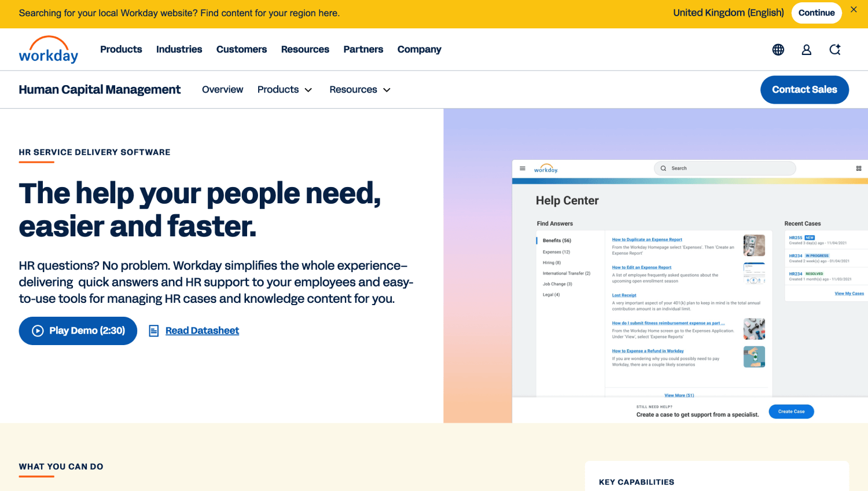Open the Customers menu
The width and height of the screenshot is (868, 491).
point(241,49)
